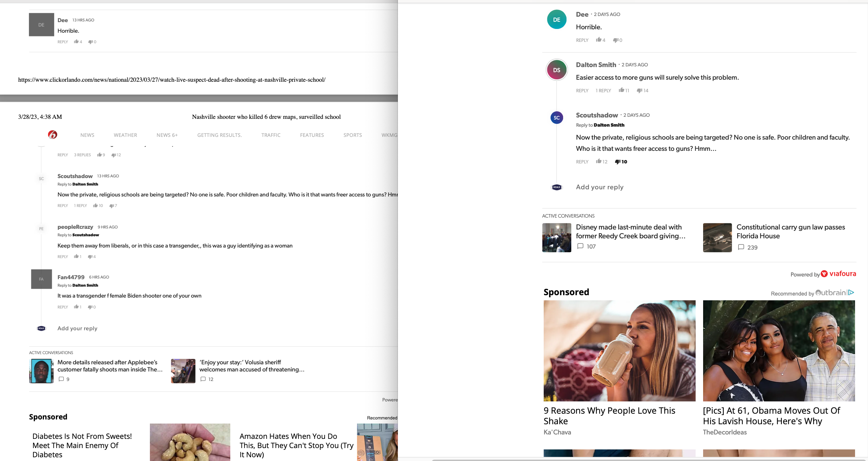
Task: Expand the 1 REPLY thread under Dalton Smith
Action: coord(603,91)
